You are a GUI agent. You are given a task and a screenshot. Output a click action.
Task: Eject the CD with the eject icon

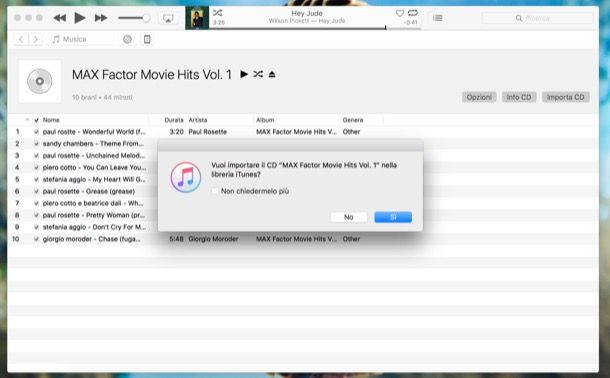(272, 74)
